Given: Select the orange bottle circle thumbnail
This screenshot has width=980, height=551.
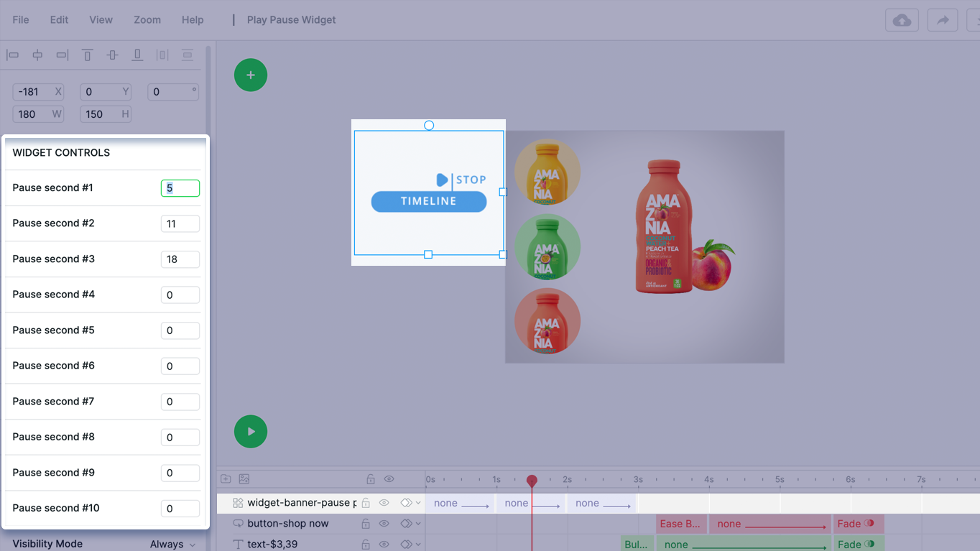Looking at the screenshot, I should pyautogui.click(x=547, y=172).
